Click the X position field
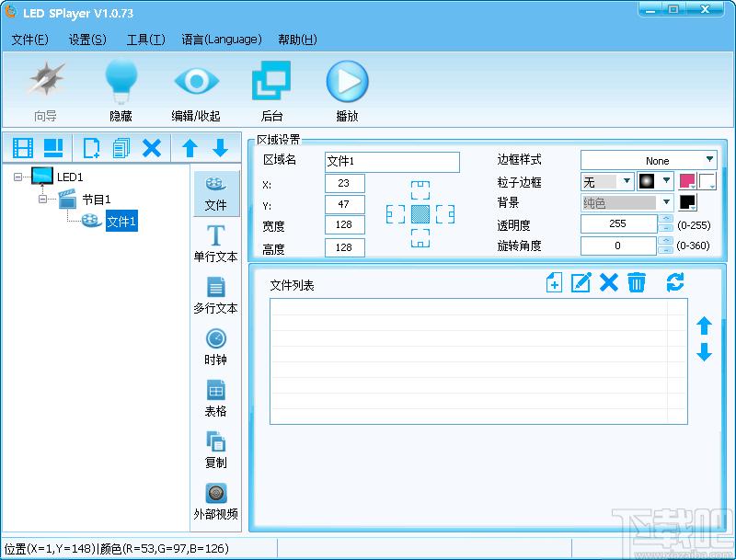 [344, 183]
